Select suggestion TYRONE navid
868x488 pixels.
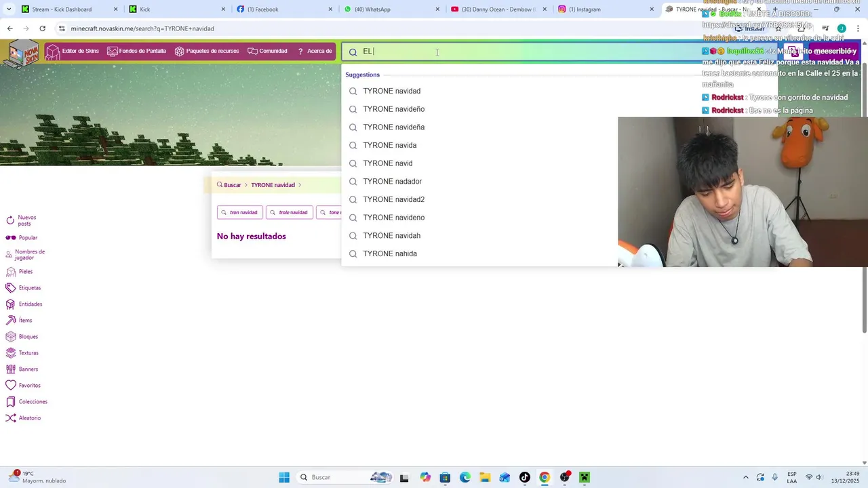[x=479, y=163]
